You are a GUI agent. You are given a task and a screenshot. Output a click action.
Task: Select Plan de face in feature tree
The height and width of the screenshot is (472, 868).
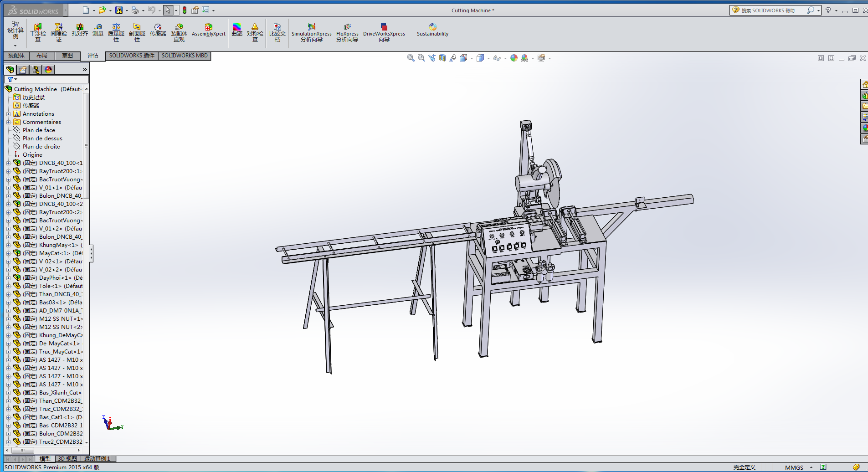click(39, 130)
